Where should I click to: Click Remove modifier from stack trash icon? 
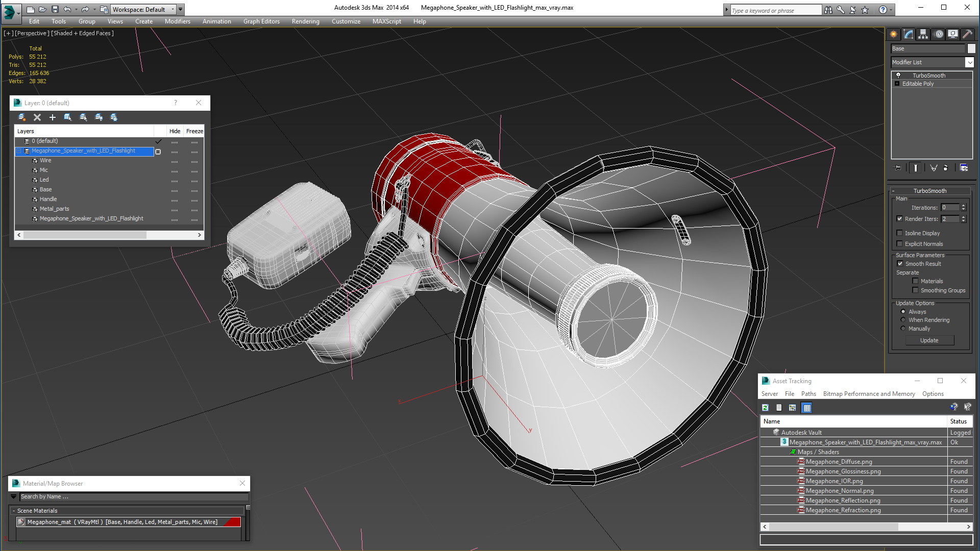point(945,168)
